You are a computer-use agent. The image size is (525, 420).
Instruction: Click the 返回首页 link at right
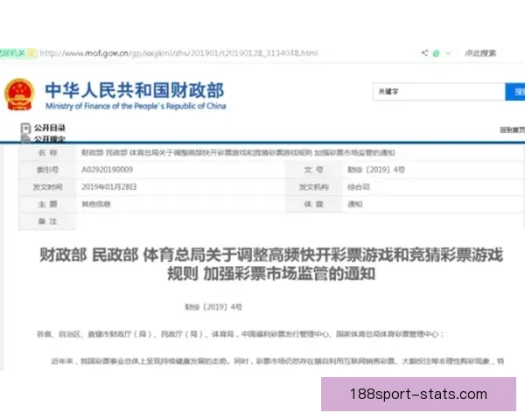point(512,130)
